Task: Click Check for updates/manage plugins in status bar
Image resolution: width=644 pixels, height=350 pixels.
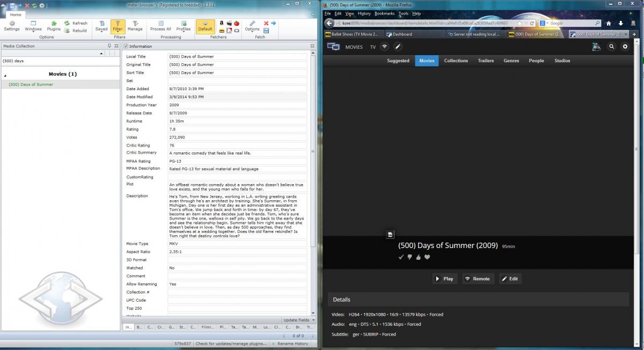Action: pyautogui.click(x=231, y=344)
